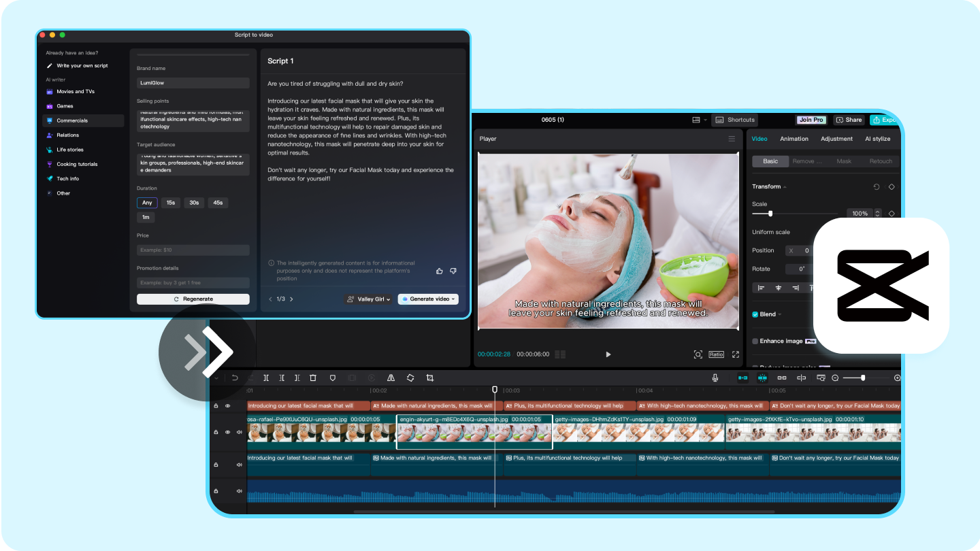Click the mirror flip icon in timeline toolbar

pyautogui.click(x=391, y=378)
